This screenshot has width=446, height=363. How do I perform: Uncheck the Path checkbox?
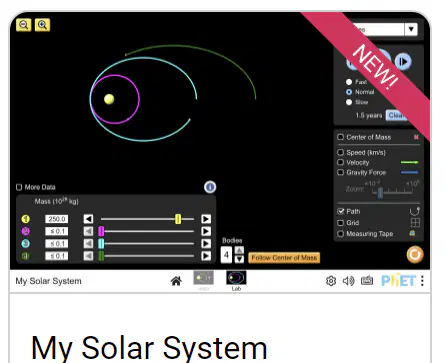(340, 211)
